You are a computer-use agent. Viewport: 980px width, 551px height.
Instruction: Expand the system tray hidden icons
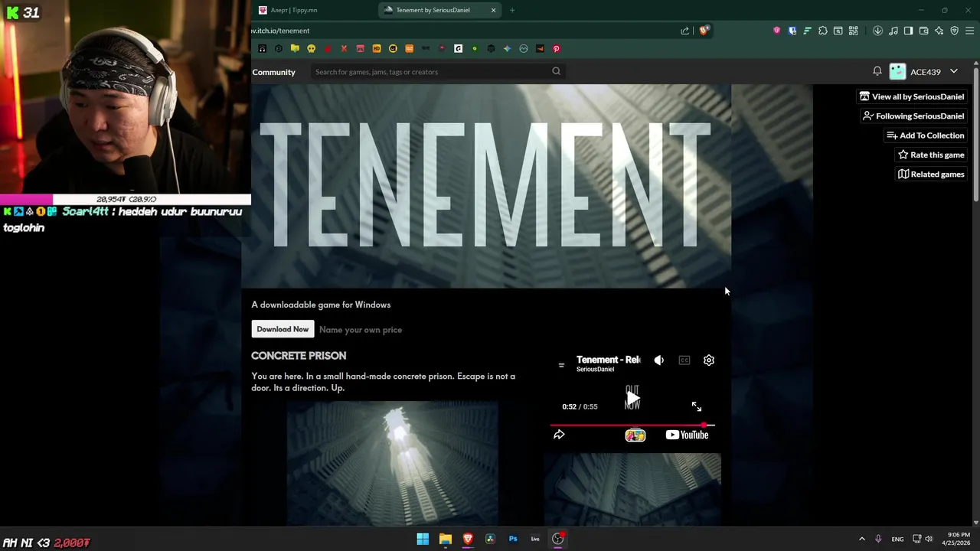tap(861, 539)
